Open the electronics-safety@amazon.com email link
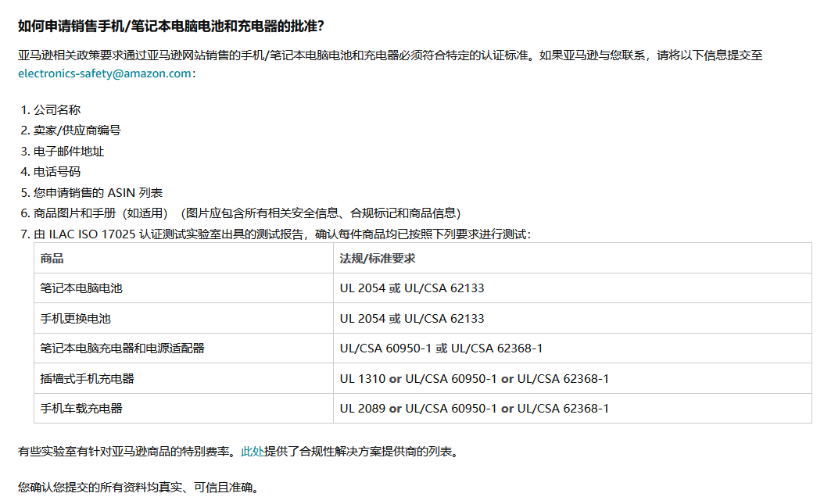 pos(105,73)
